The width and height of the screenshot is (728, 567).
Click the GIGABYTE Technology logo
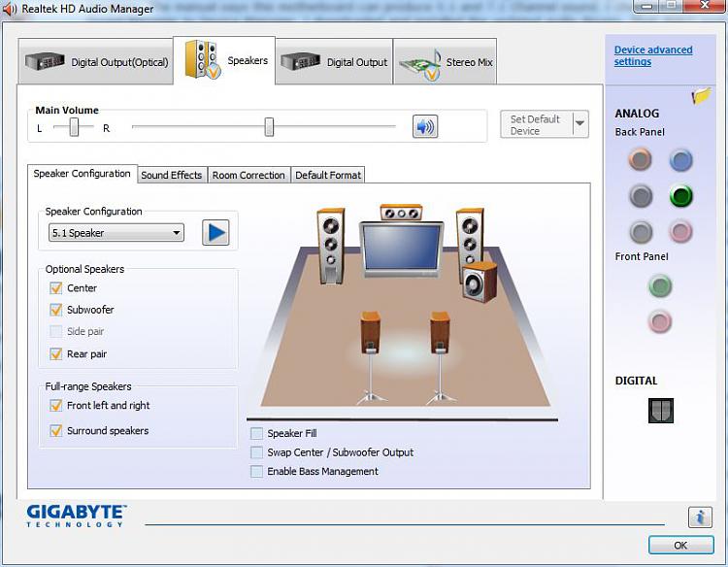(77, 516)
